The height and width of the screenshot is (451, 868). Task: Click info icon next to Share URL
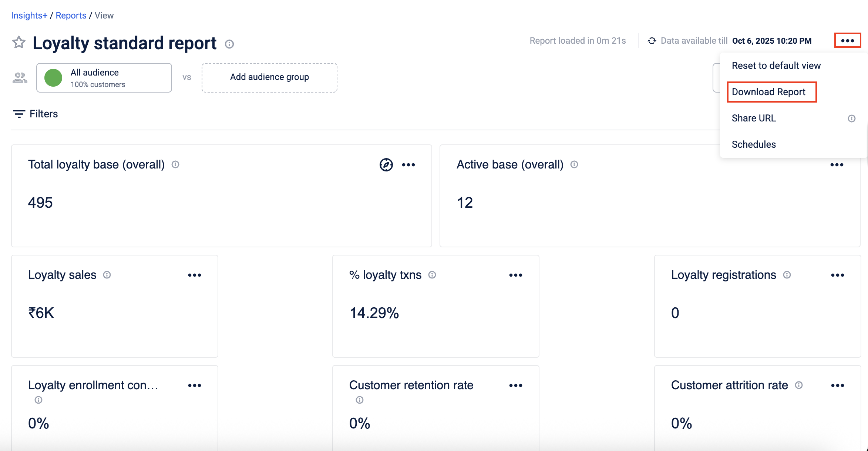point(852,118)
